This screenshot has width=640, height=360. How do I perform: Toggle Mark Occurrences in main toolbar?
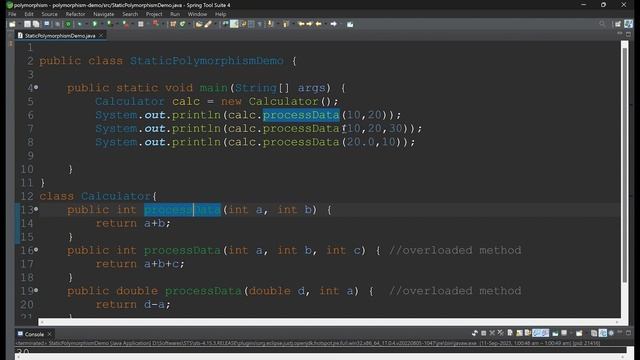point(234,24)
